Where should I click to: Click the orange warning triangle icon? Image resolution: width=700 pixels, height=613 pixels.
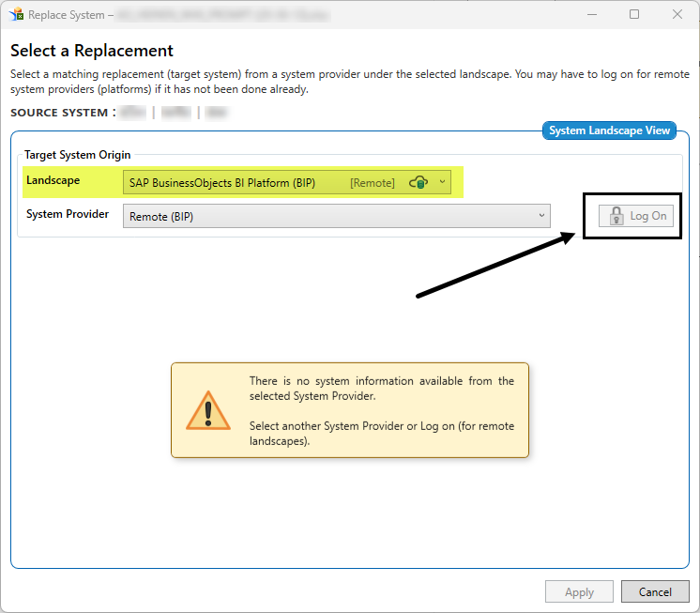(x=208, y=411)
